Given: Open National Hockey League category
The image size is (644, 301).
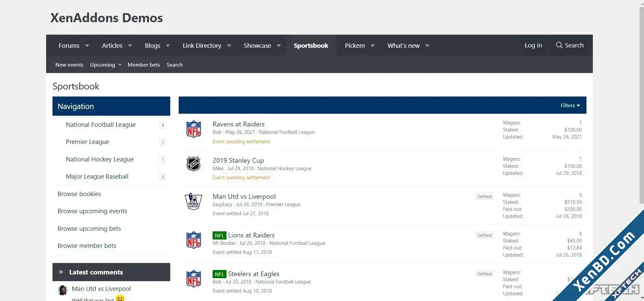Looking at the screenshot, I should tap(100, 159).
